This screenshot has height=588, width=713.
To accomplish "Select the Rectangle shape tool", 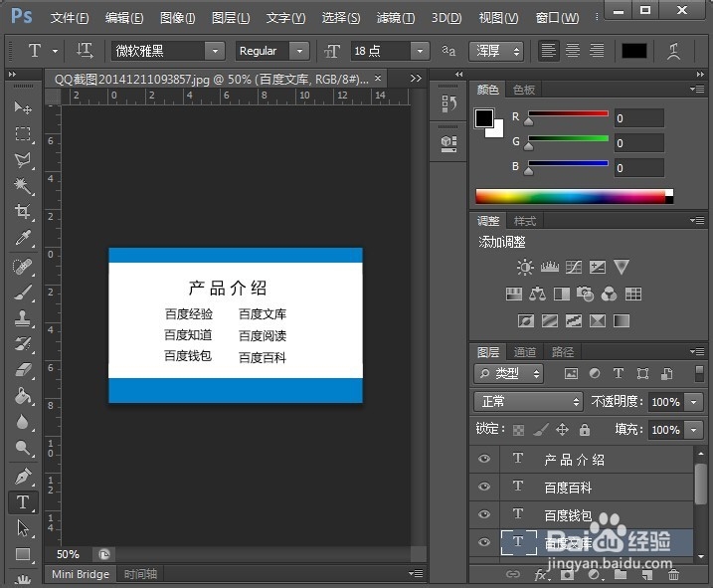I will [22, 554].
